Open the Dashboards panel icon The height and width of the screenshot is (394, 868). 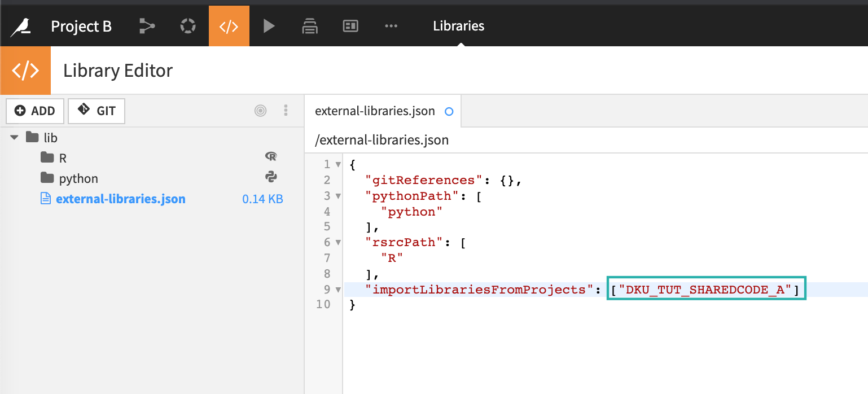point(350,26)
